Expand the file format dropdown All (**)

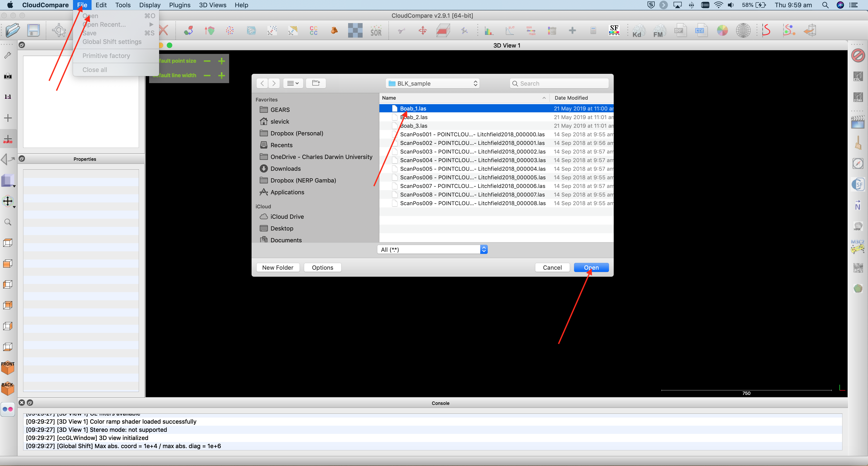484,249
